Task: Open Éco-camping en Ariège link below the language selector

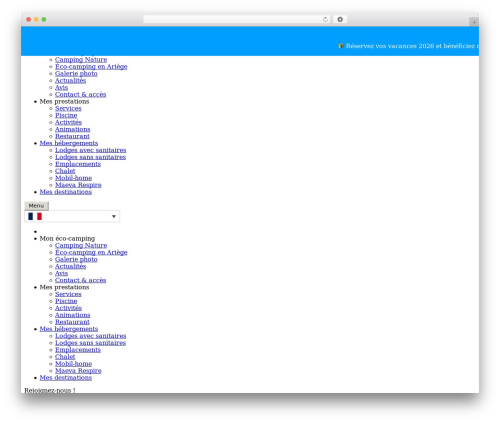Action: click(x=91, y=253)
